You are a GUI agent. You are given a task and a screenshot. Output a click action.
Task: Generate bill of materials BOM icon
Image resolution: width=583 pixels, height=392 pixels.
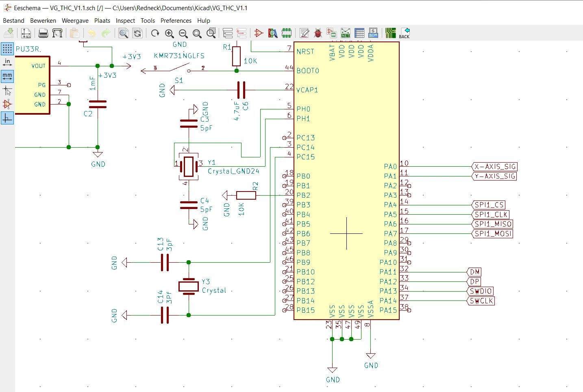pos(373,33)
